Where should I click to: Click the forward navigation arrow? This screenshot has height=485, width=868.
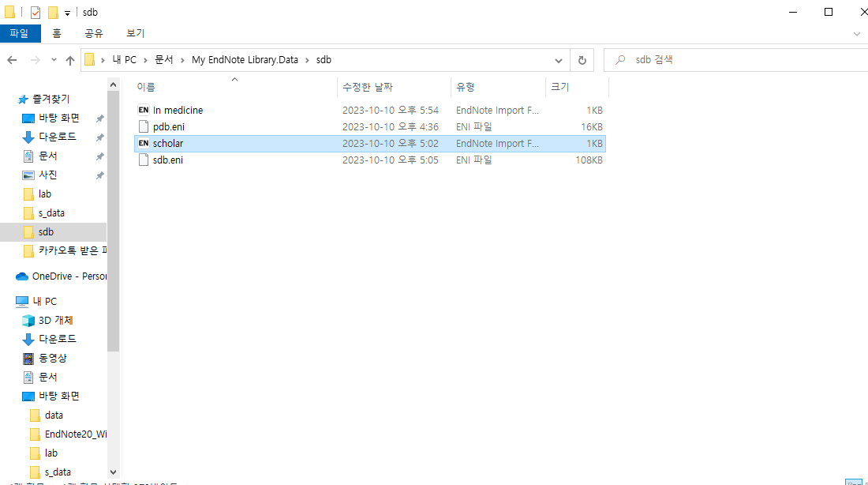click(x=35, y=60)
